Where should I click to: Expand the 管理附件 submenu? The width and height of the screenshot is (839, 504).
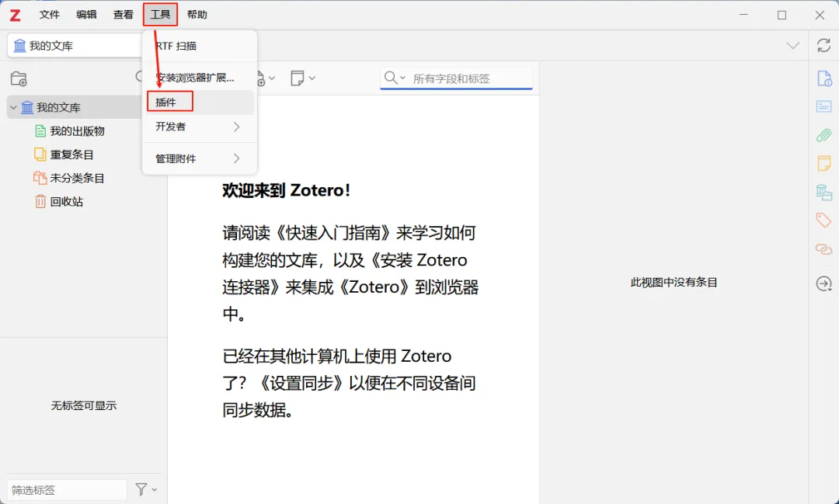[199, 158]
